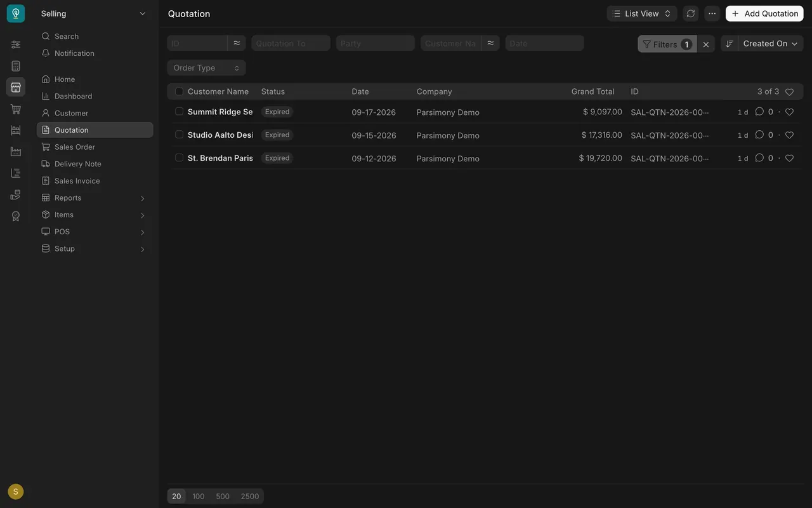Set page size to 100
Viewport: 812px width, 508px height.
pos(199,497)
